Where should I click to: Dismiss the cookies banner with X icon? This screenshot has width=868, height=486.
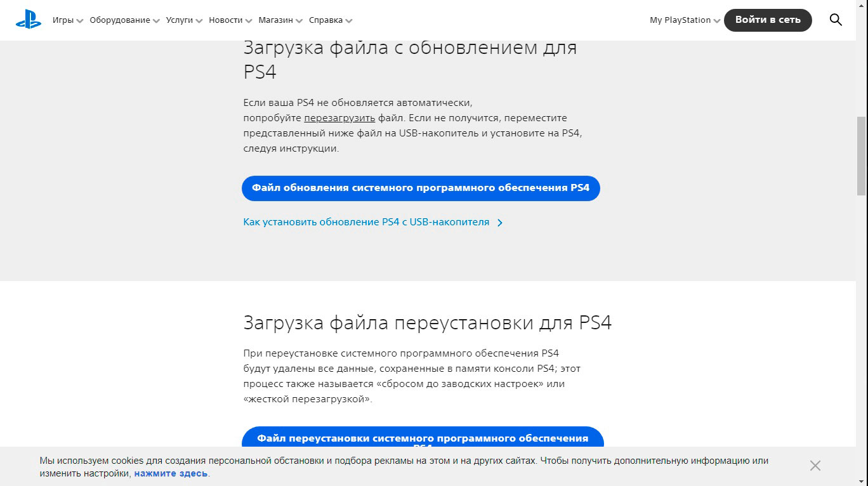[815, 466]
